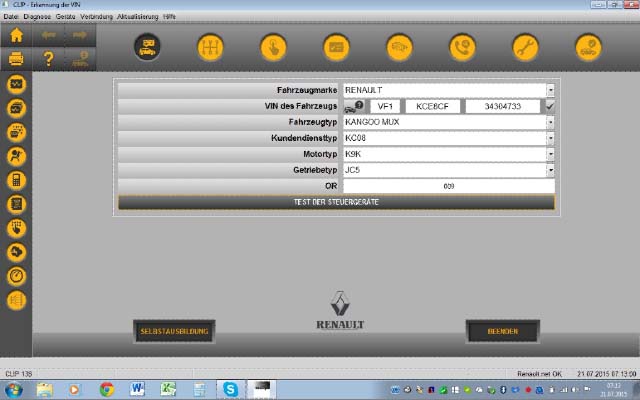Screen dimensions: 640x400
Task: Toggle the VIN confirmation checkmark
Action: click(550, 106)
